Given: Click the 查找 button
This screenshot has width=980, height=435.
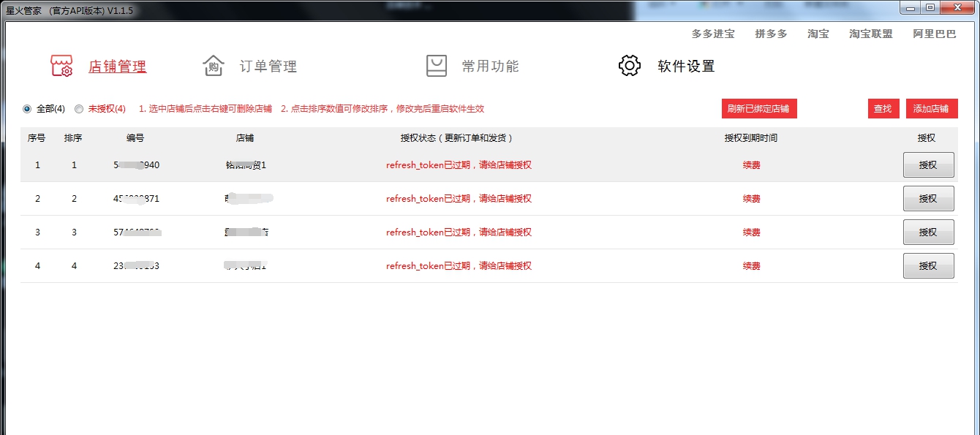Looking at the screenshot, I should point(883,109).
